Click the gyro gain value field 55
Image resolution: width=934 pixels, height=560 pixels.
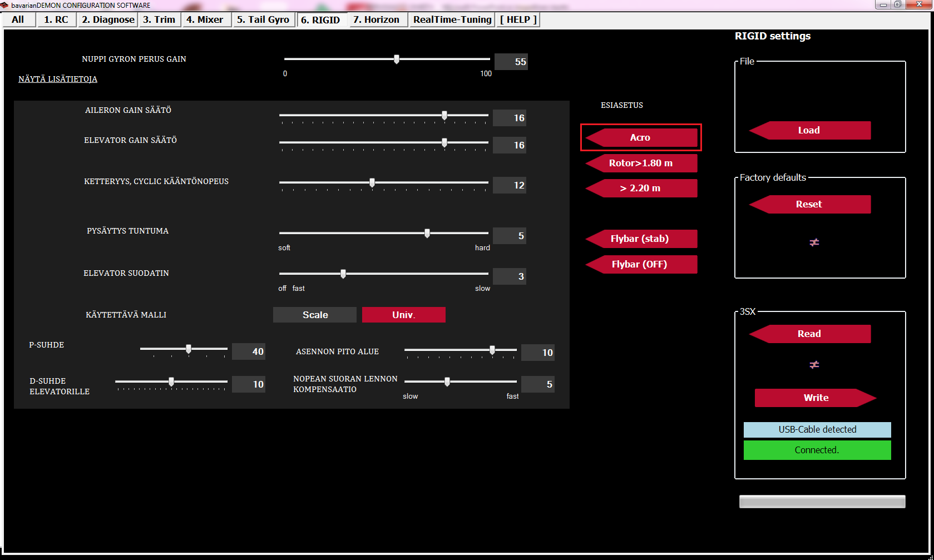point(511,62)
